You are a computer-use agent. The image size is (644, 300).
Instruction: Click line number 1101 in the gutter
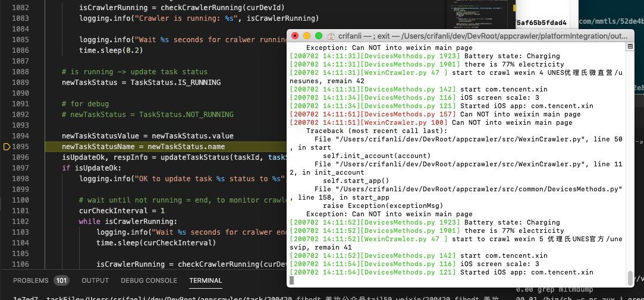click(x=21, y=210)
